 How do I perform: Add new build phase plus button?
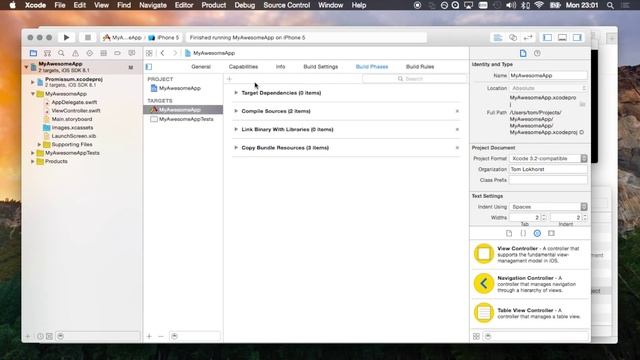pos(229,78)
